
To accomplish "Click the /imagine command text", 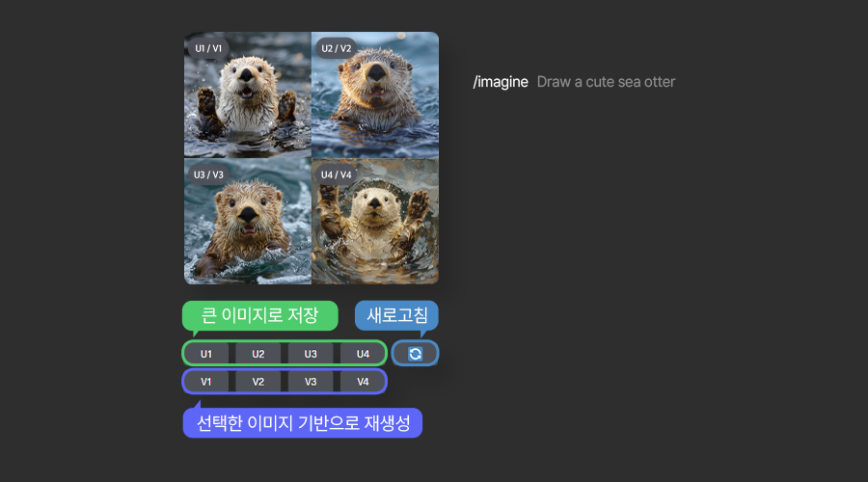I will coord(501,82).
